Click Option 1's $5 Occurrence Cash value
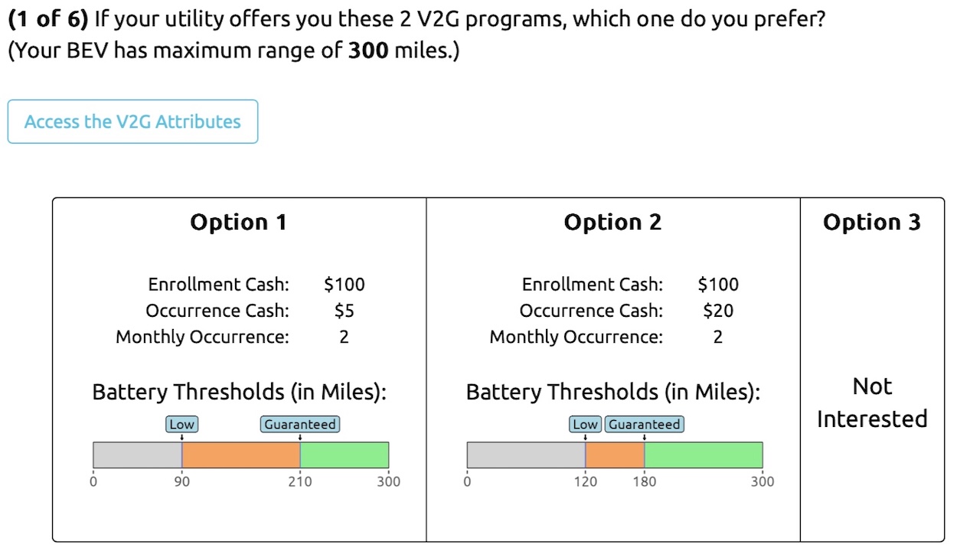 coord(344,311)
